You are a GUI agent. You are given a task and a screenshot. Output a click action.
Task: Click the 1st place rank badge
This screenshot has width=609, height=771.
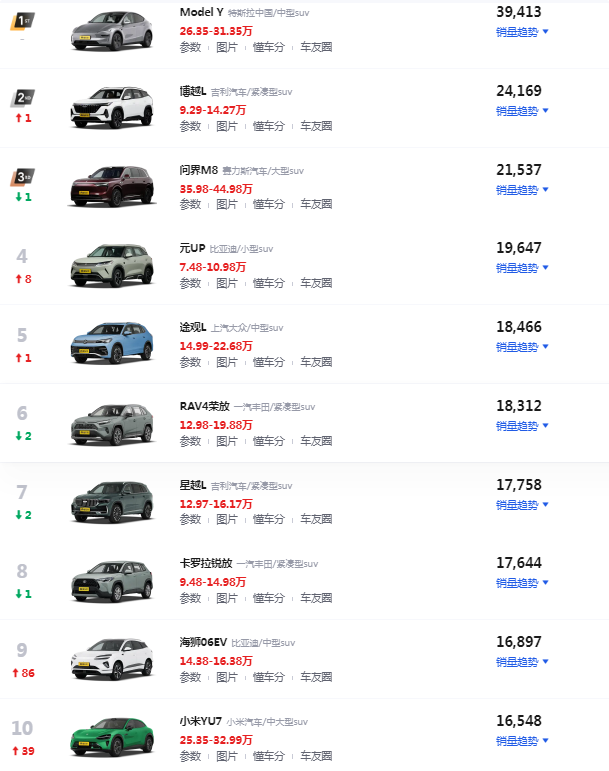tap(22, 22)
